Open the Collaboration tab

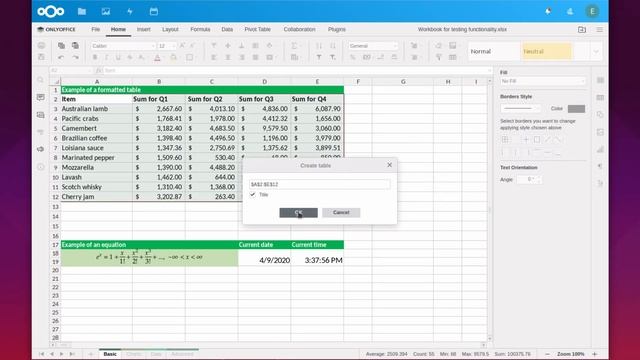[x=299, y=29]
